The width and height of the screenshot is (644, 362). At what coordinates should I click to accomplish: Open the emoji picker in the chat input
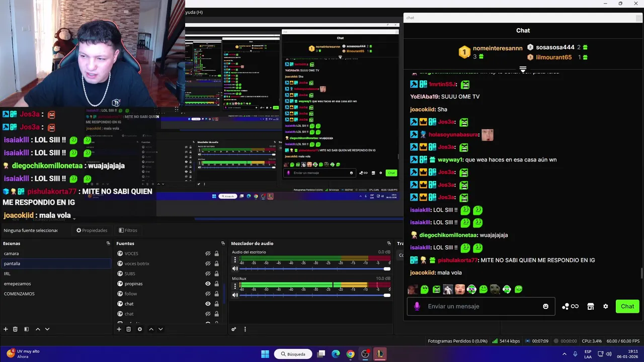[545, 306]
